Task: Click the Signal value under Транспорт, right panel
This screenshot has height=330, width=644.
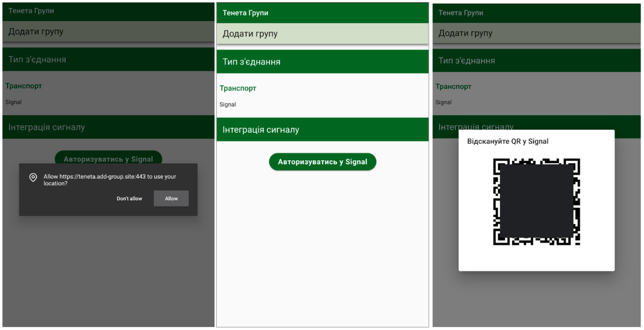Action: 442,102
